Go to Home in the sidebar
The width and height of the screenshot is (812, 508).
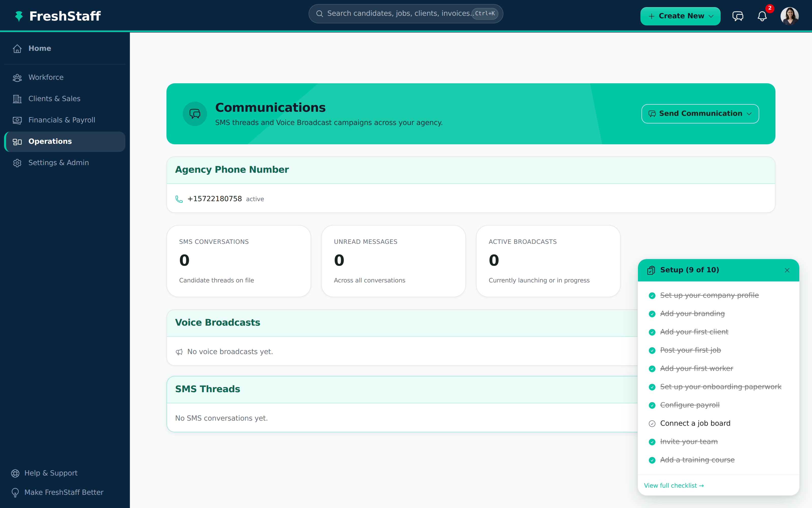point(64,48)
